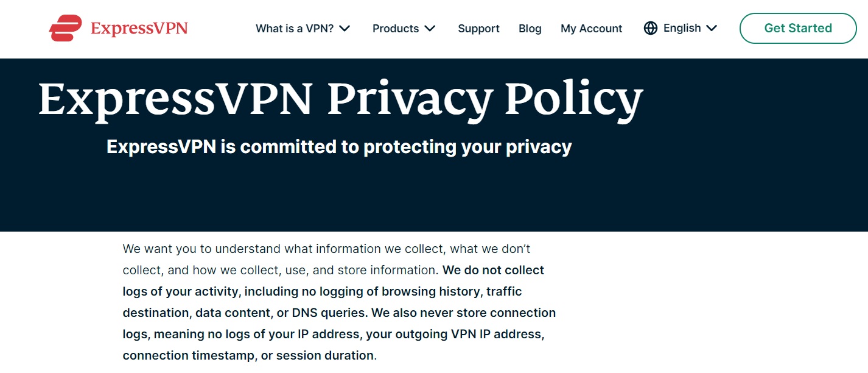Click the "destination, data content, or DNS queries" text
This screenshot has width=868, height=373.
point(245,313)
